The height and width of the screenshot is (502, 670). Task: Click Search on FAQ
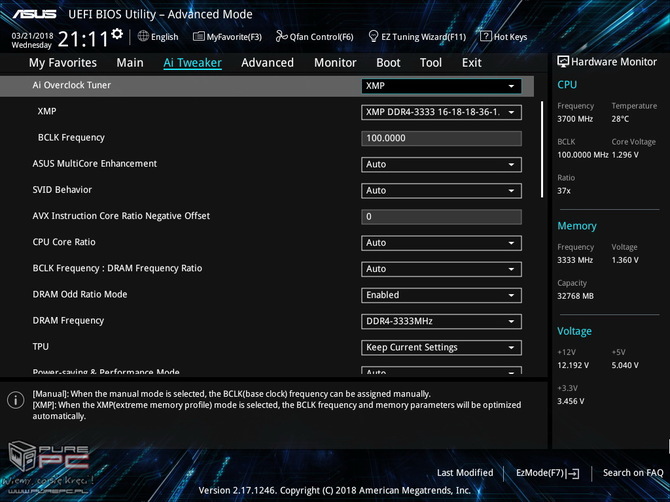click(633, 473)
